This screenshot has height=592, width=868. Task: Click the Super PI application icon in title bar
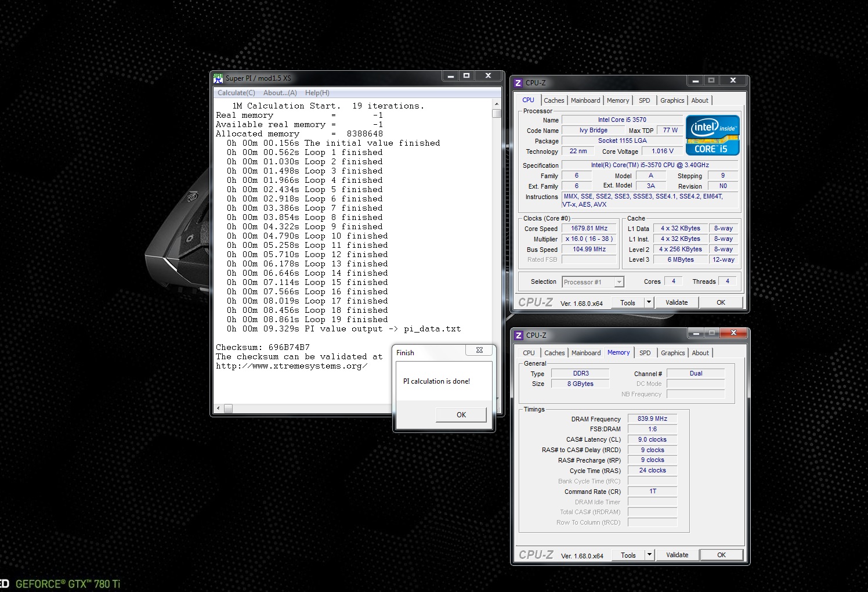218,78
